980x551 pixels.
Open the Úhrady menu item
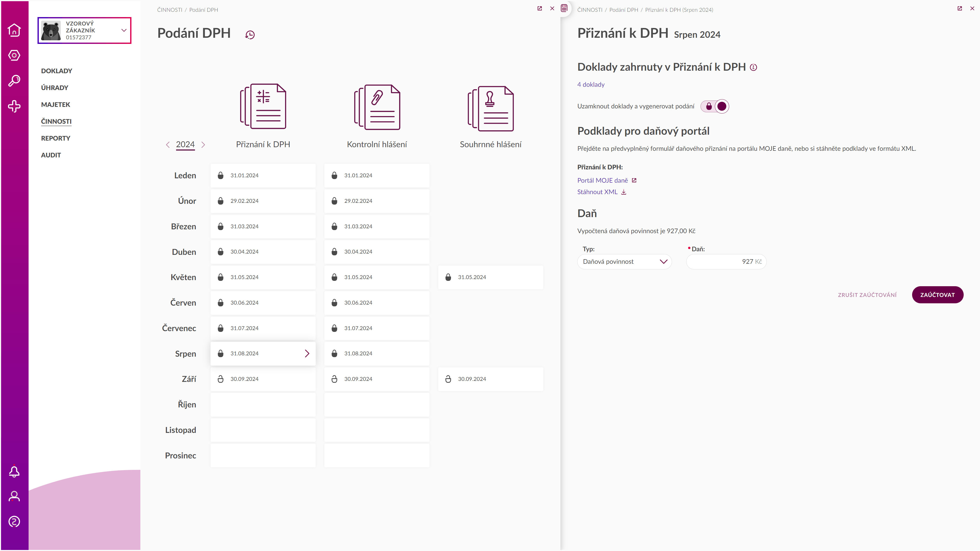pos(54,88)
